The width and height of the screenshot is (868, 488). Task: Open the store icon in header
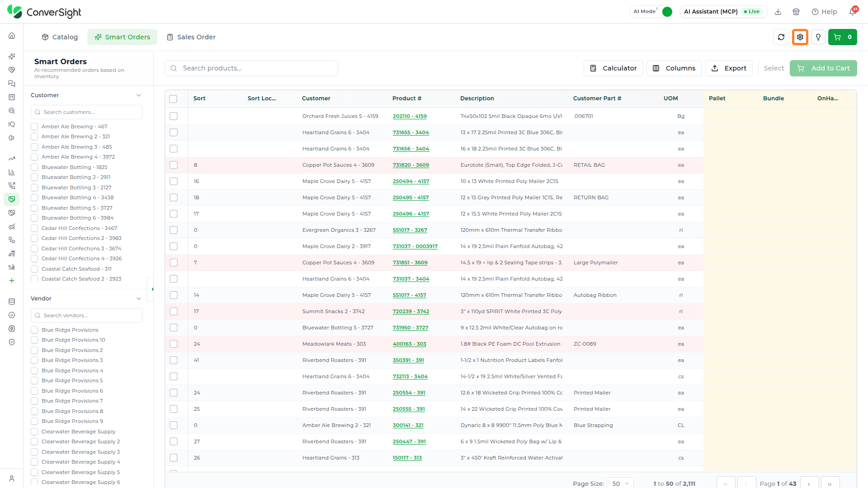pos(796,12)
